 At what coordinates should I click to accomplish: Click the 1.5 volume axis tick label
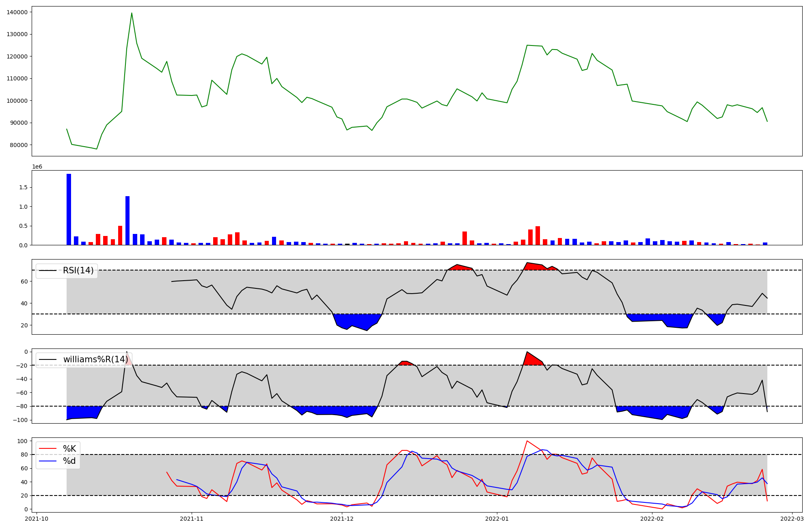23,188
